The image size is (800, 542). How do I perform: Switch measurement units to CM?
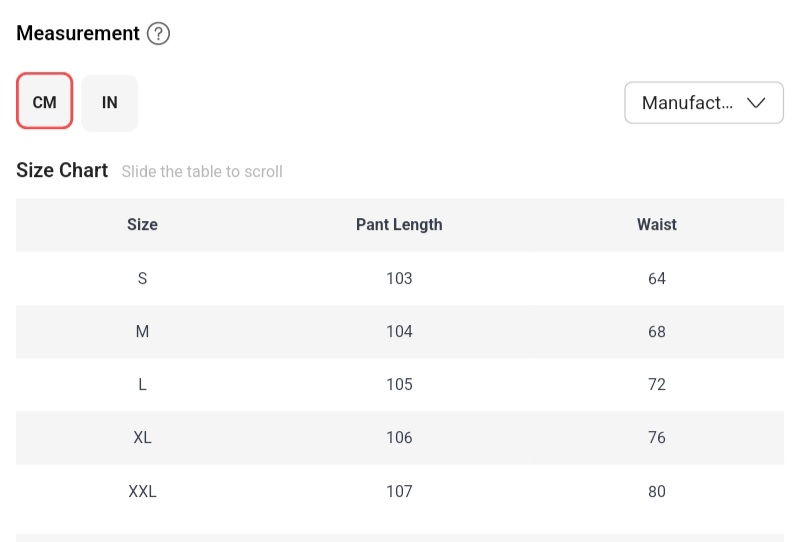[x=45, y=102]
